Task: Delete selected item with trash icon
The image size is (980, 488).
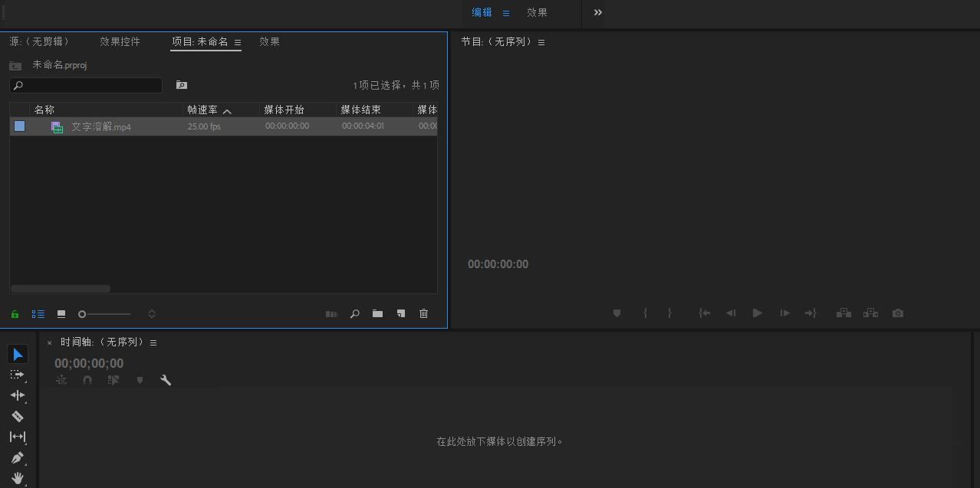Action: click(423, 313)
